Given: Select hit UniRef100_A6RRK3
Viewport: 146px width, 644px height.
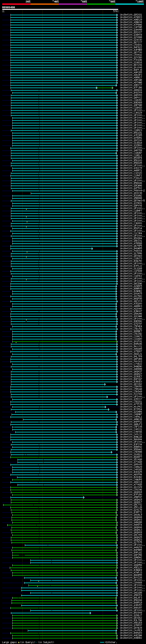Looking at the screenshot, I should click(x=131, y=306).
